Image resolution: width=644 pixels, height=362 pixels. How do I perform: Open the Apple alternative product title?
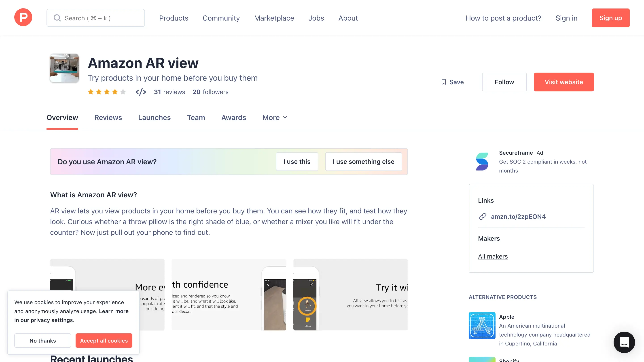(x=506, y=317)
